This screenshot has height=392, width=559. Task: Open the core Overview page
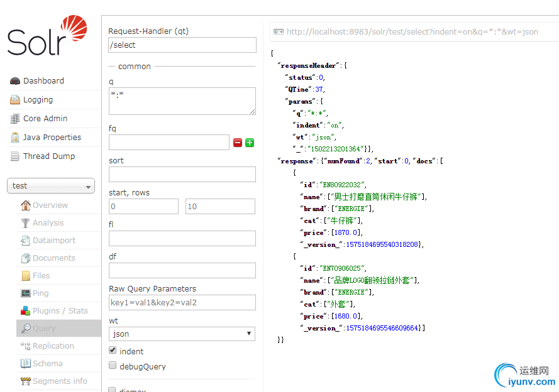50,205
